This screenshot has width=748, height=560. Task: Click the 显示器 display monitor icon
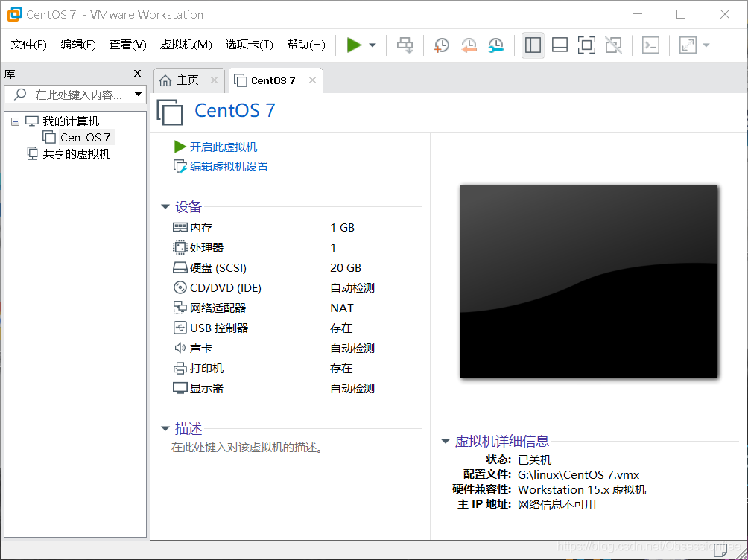pos(180,388)
